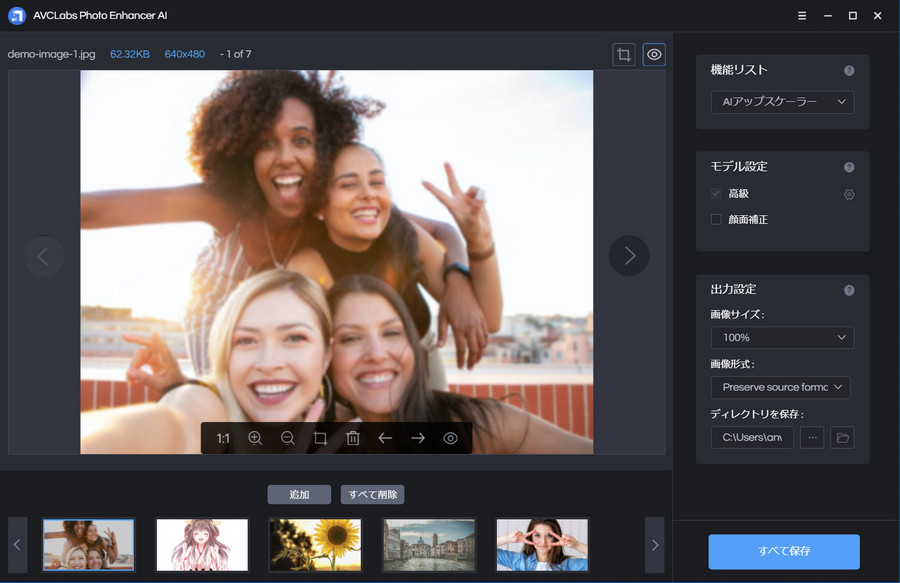
Task: Go to the previous image with the left circle arrow
Action: tap(44, 256)
